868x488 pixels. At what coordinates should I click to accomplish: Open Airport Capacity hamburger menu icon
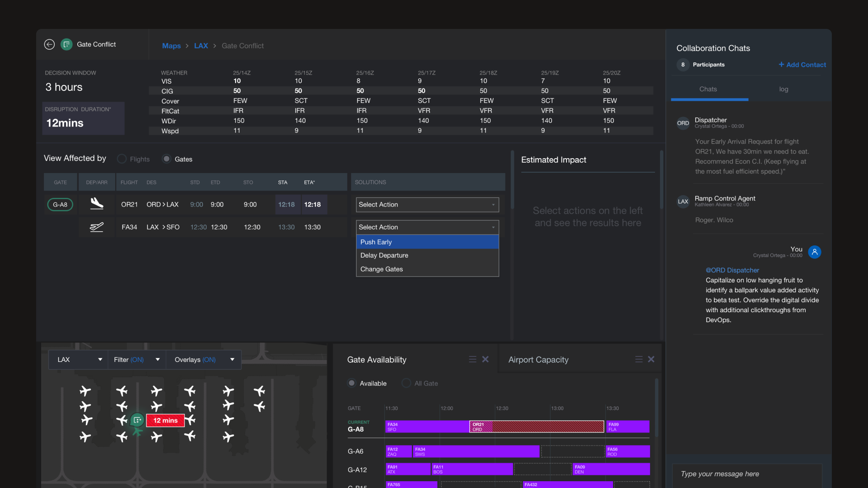click(638, 359)
